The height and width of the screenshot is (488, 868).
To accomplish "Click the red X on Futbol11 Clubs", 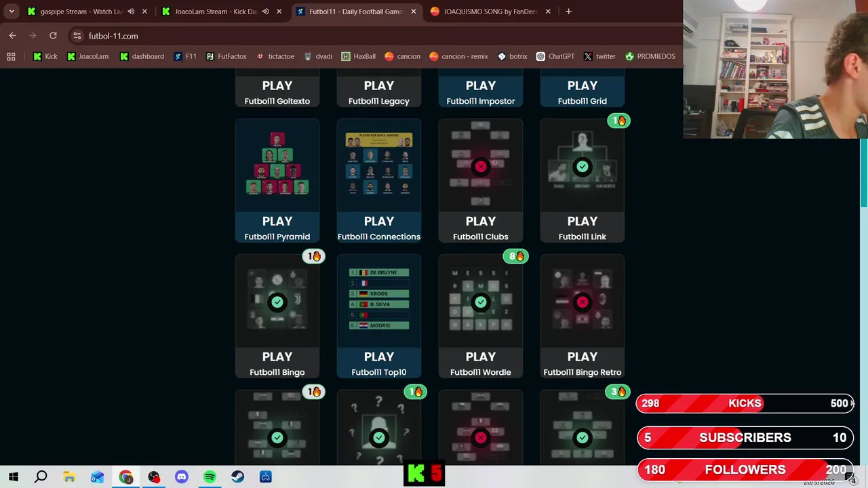I will (481, 166).
